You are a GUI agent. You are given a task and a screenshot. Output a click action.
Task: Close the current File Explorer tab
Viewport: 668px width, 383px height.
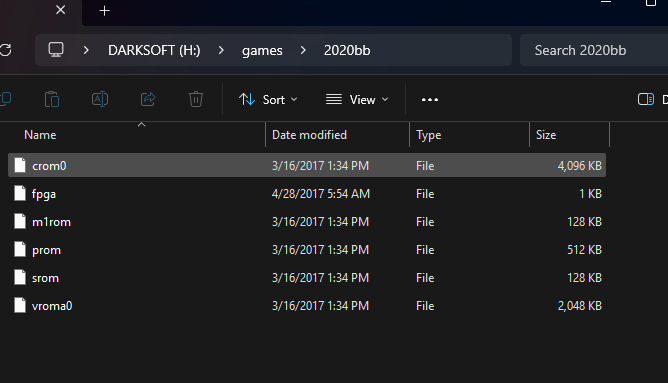click(x=60, y=10)
